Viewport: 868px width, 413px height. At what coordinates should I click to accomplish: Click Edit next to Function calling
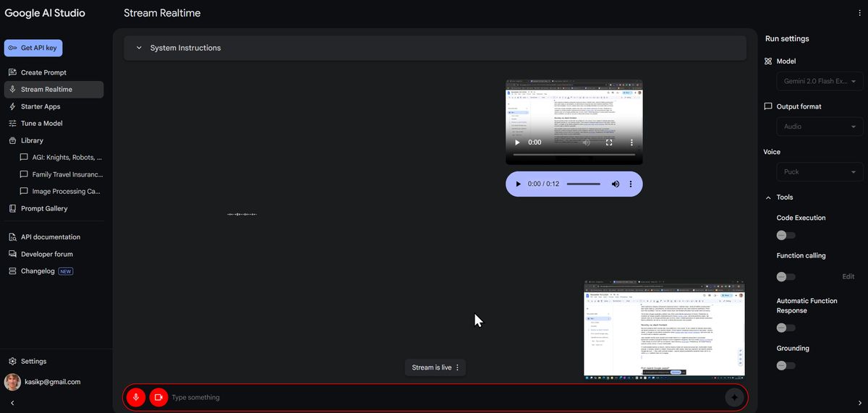pos(848,277)
